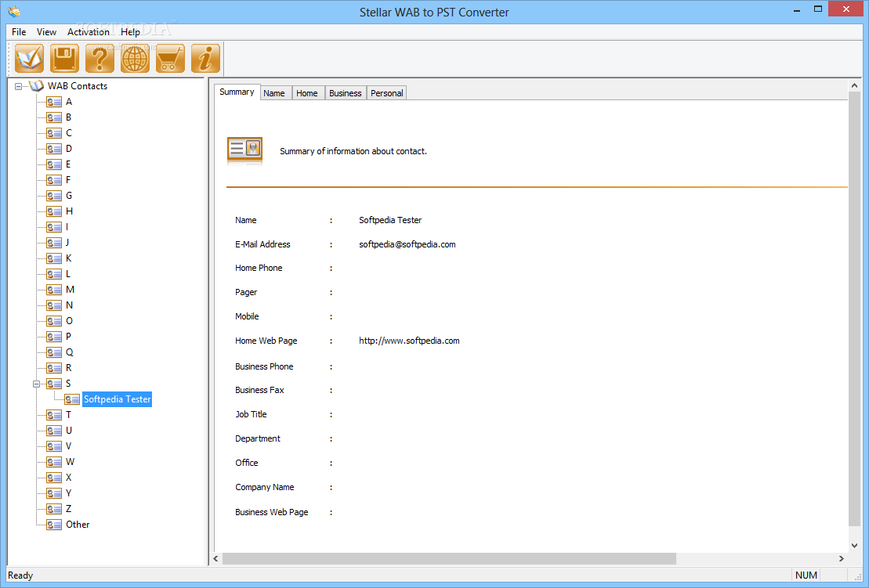Image resolution: width=869 pixels, height=588 pixels.
Task: Click the Ready status text
Action: [x=20, y=575]
